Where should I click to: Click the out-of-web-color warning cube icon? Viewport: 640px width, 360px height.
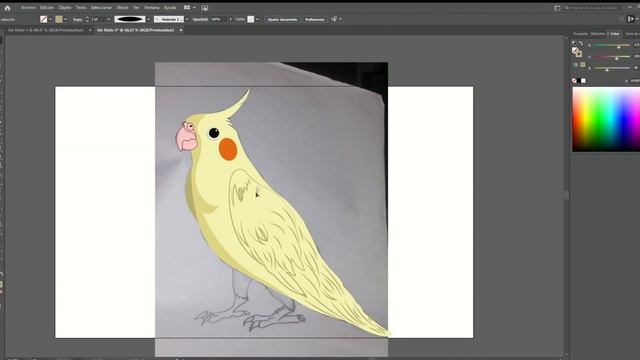(576, 64)
